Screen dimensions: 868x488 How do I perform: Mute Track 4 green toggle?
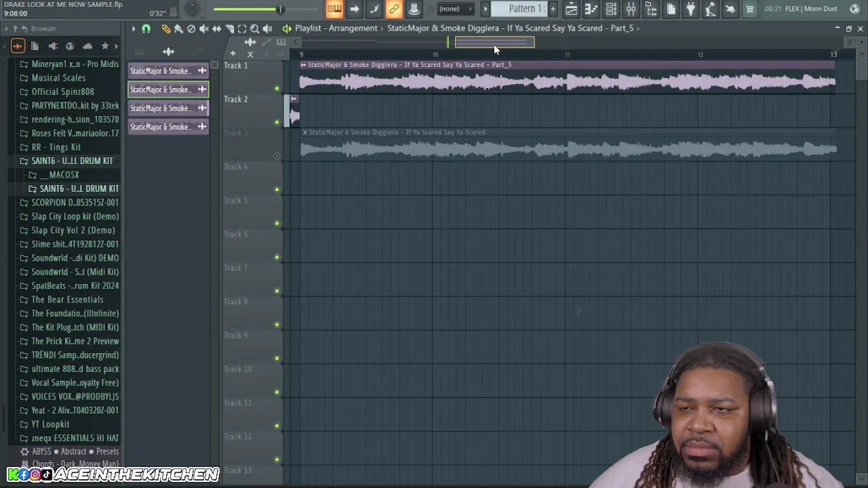pyautogui.click(x=277, y=190)
